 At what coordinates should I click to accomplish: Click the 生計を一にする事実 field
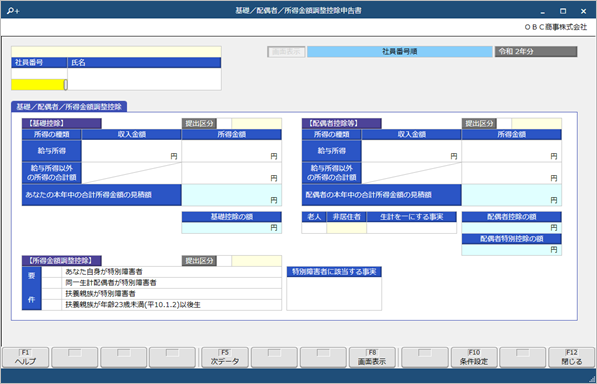pyautogui.click(x=412, y=228)
